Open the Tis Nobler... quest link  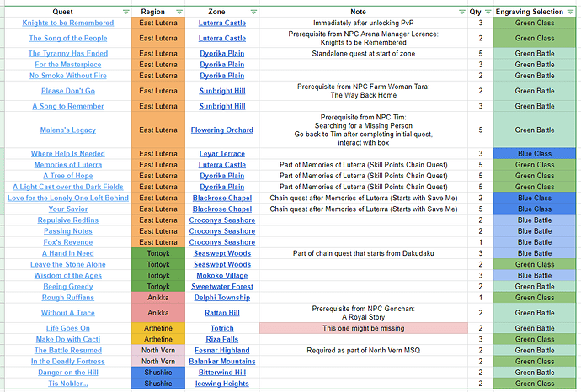[68, 384]
